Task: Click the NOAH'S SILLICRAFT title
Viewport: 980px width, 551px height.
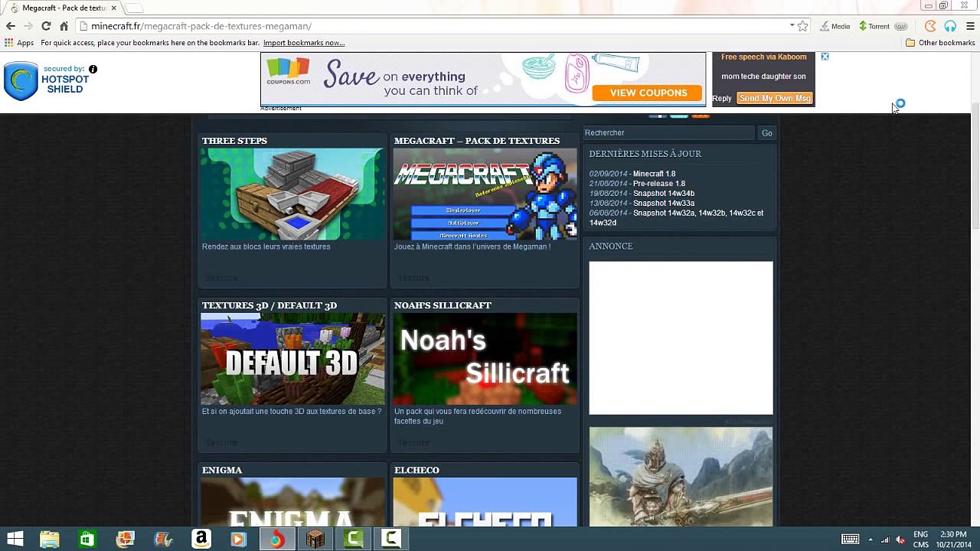Action: (443, 305)
